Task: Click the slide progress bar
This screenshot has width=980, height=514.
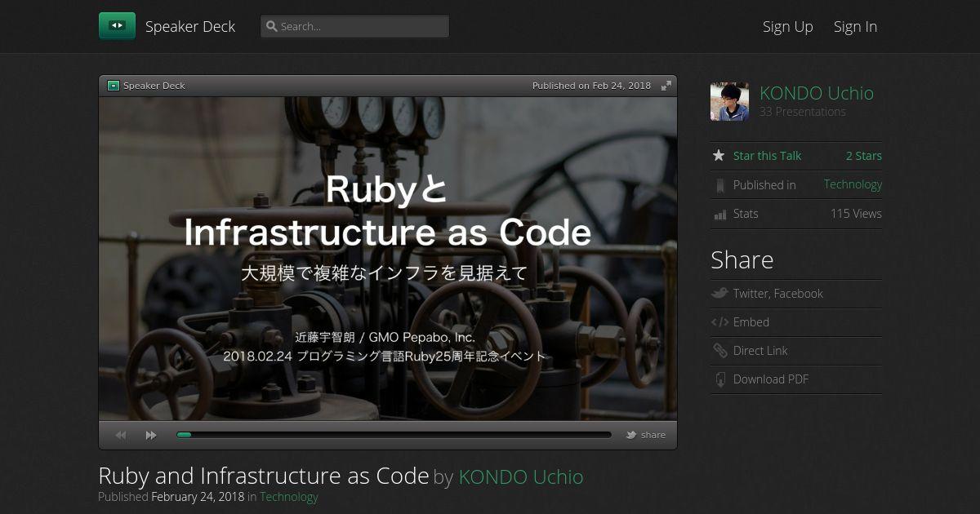Action: [394, 435]
